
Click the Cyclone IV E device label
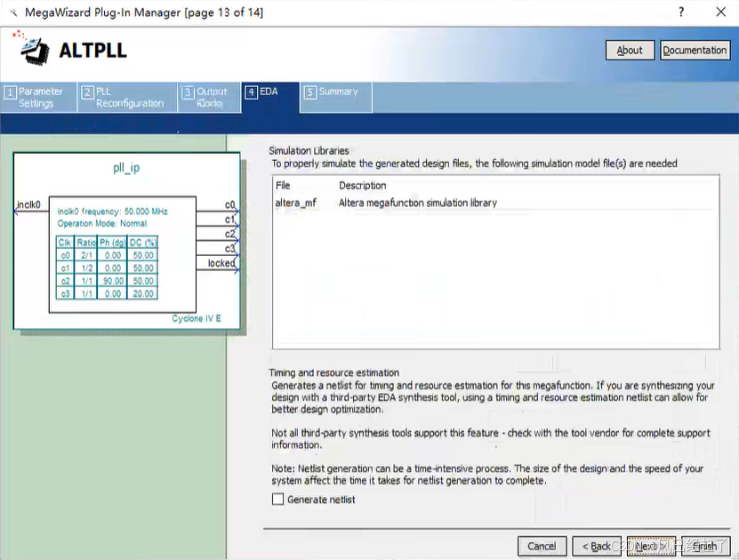196,318
